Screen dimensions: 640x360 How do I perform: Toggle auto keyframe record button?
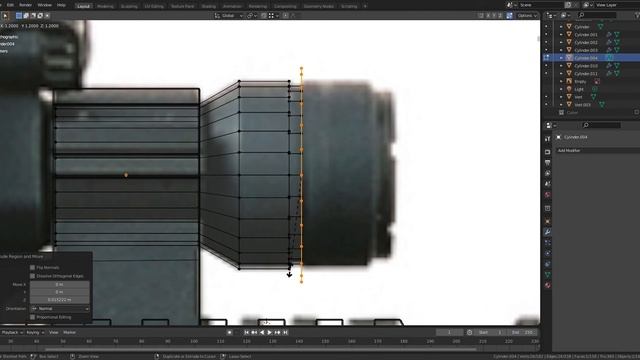[229, 333]
